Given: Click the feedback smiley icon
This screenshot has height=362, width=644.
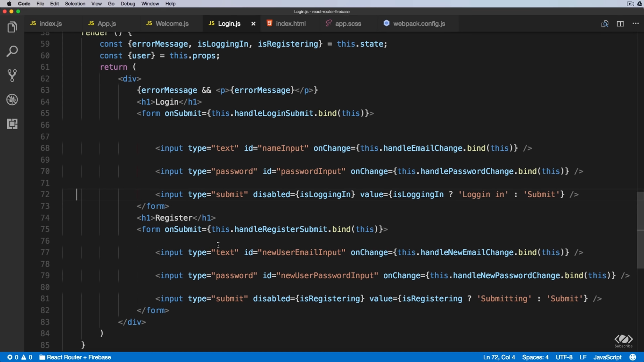Looking at the screenshot, I should (x=633, y=357).
